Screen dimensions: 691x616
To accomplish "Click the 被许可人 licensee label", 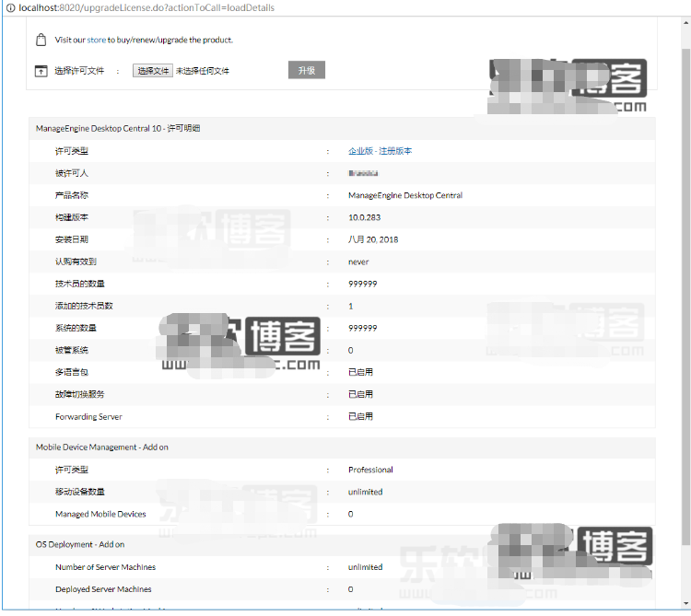I will pos(71,173).
